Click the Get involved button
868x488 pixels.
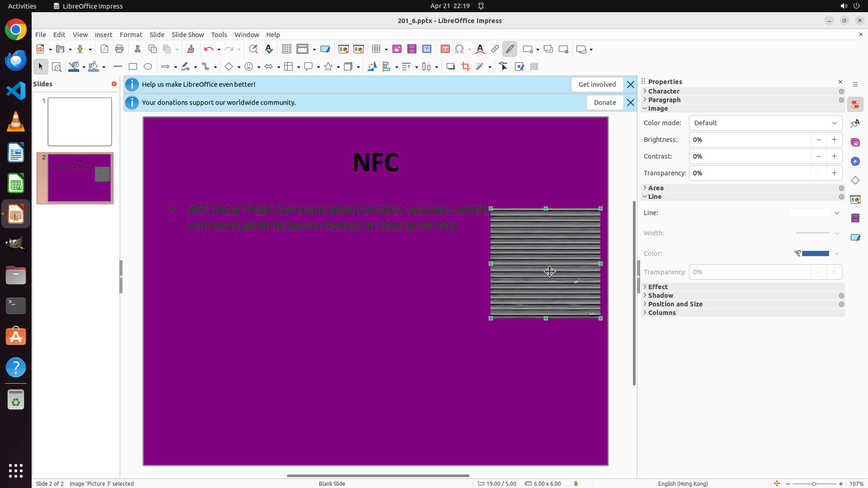click(x=597, y=84)
